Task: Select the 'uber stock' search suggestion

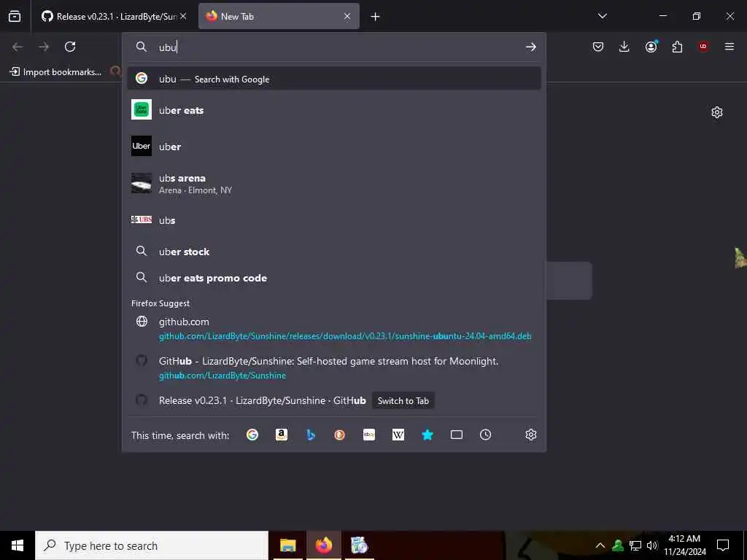Action: 334,252
